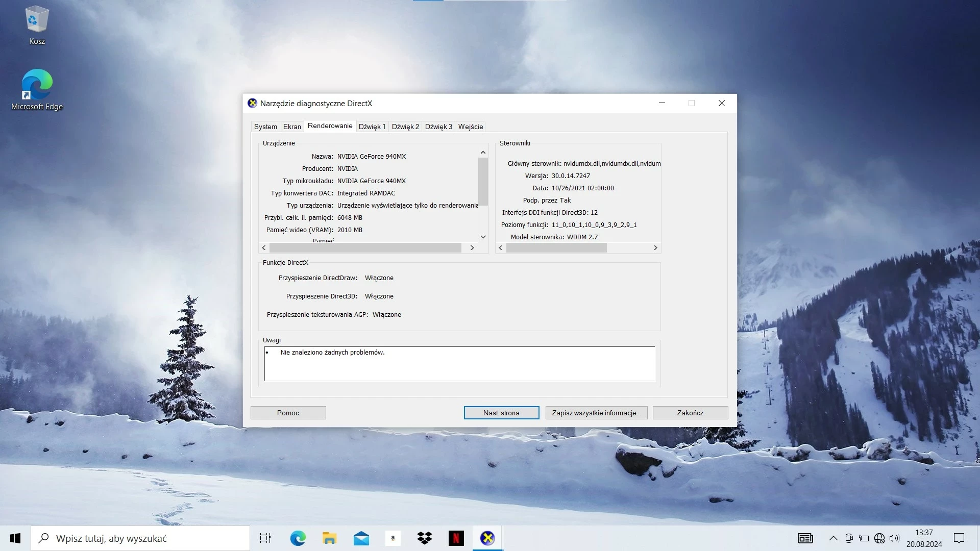Click right arrow of Sterowniki horizontal scrollbar
The height and width of the screenshot is (551, 980).
click(655, 247)
